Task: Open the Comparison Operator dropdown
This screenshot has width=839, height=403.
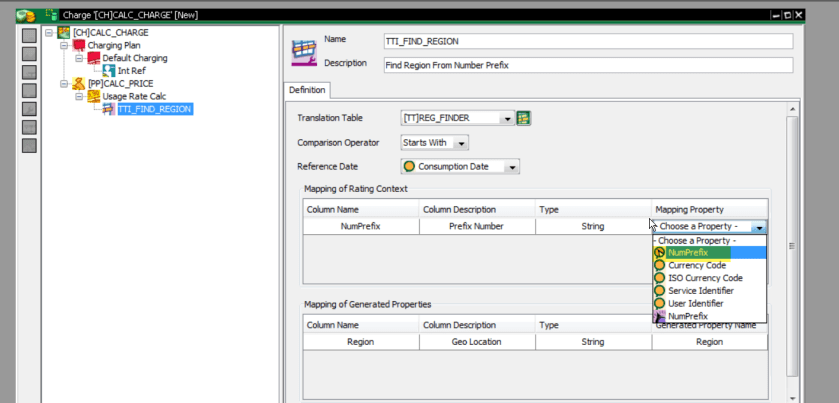Action: (x=462, y=143)
